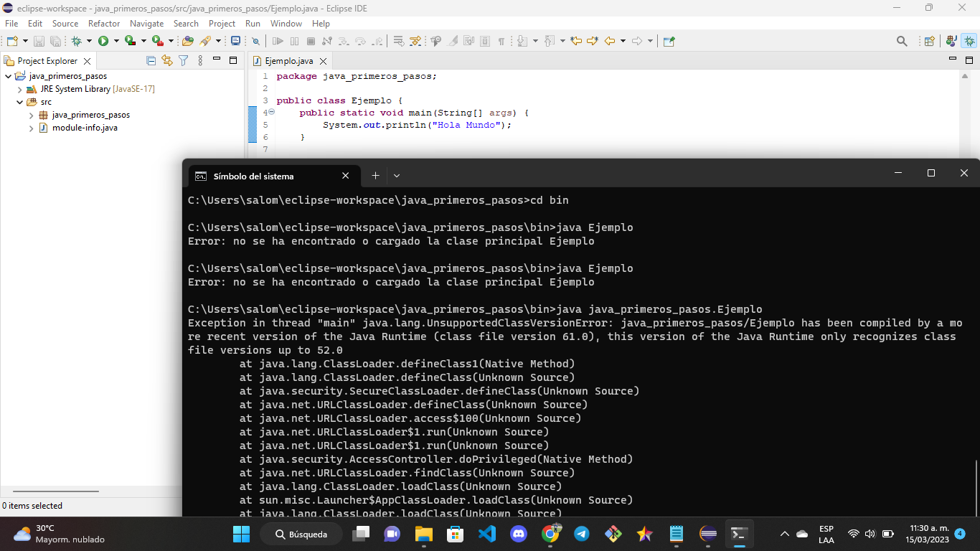Launch Debug with the bug icon

tap(76, 41)
